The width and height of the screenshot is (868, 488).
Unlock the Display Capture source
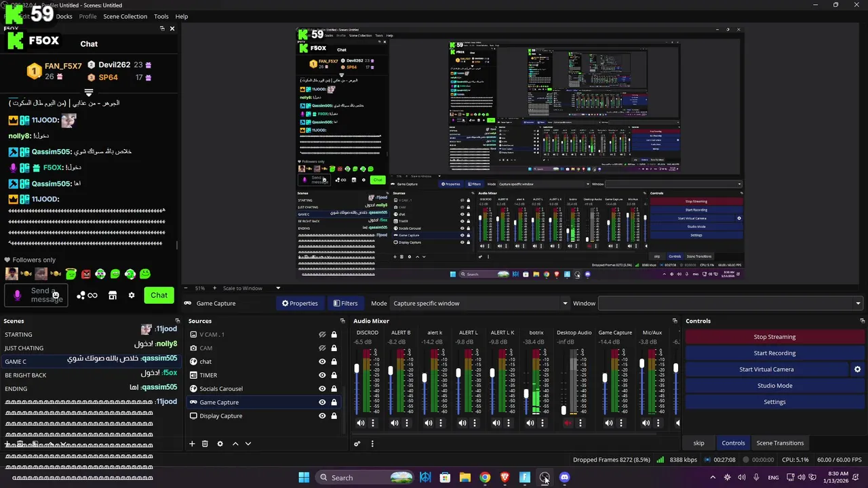(x=334, y=415)
